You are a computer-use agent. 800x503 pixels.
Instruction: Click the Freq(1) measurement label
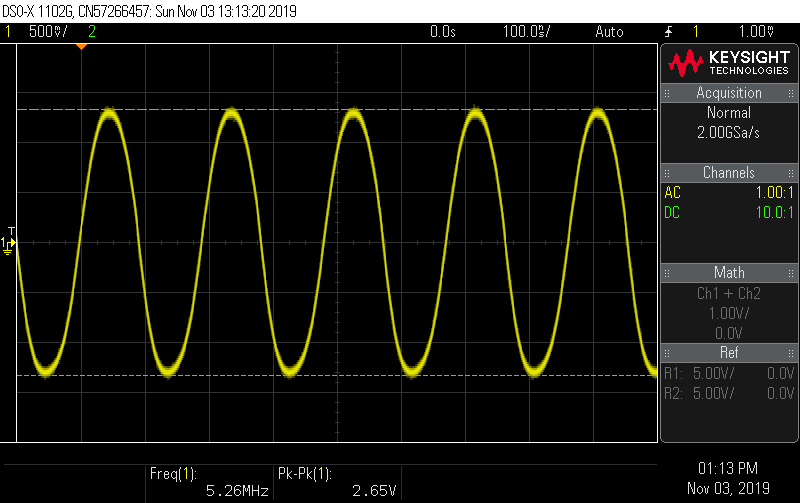pos(173,474)
